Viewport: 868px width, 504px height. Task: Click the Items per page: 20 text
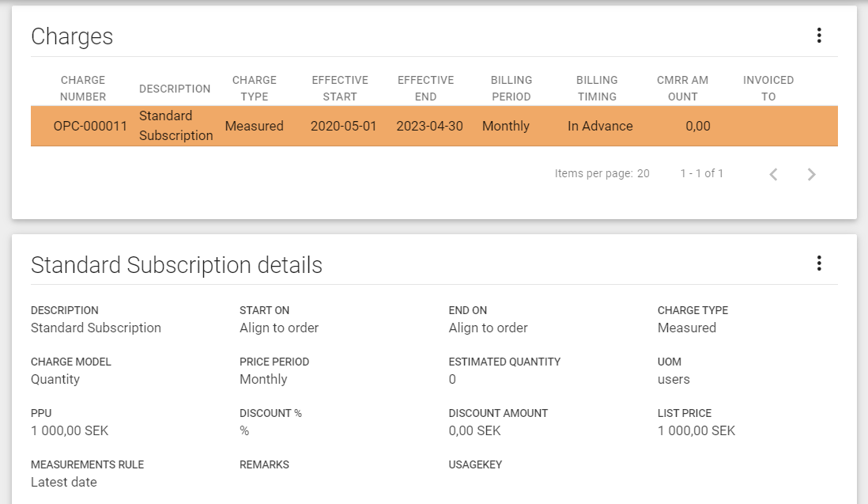click(x=602, y=173)
